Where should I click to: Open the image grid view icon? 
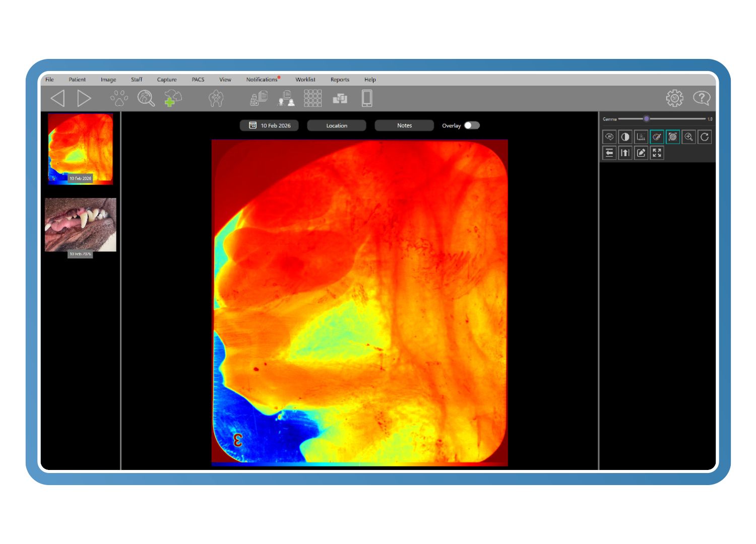click(x=312, y=98)
